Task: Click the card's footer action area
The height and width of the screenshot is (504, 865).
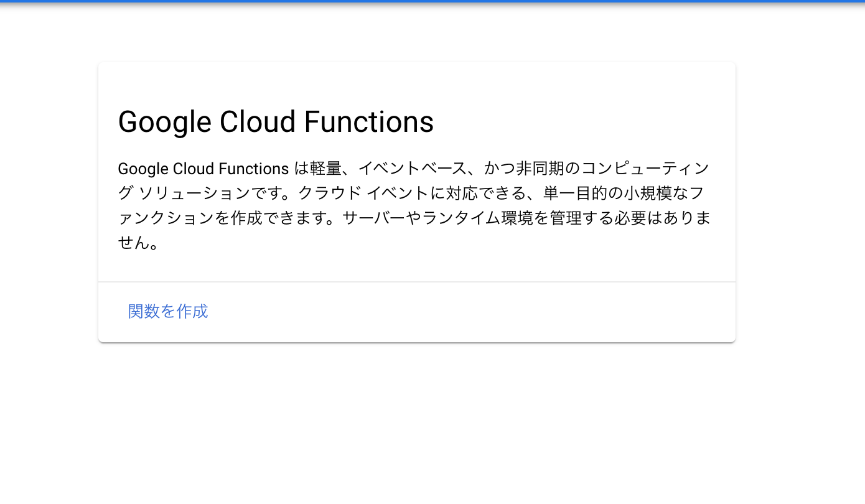Action: pyautogui.click(x=417, y=311)
